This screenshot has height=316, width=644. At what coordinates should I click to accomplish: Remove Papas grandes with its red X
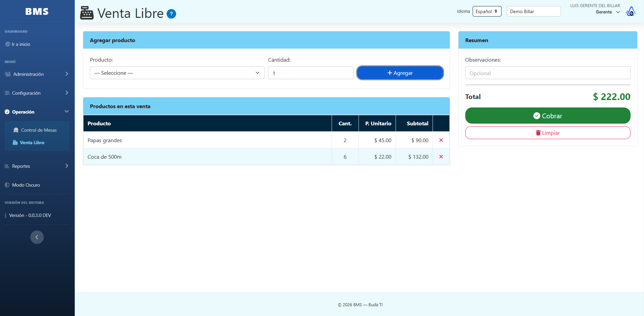tap(441, 140)
